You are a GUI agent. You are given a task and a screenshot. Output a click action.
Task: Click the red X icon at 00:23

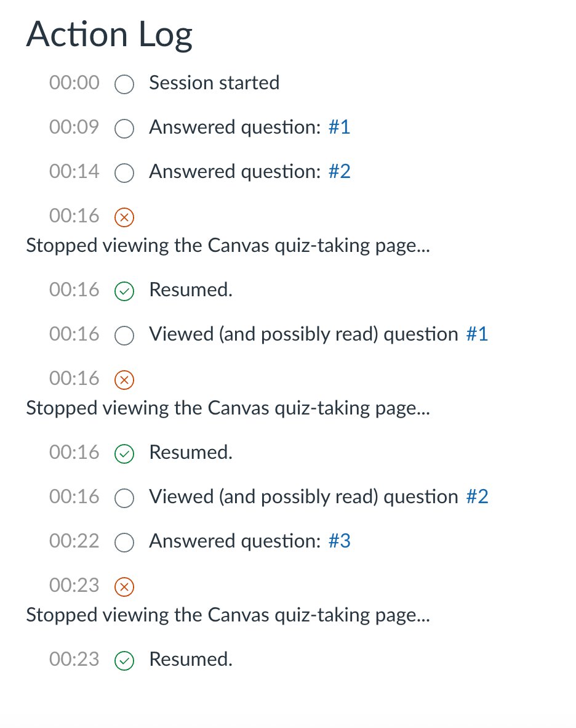pos(124,587)
